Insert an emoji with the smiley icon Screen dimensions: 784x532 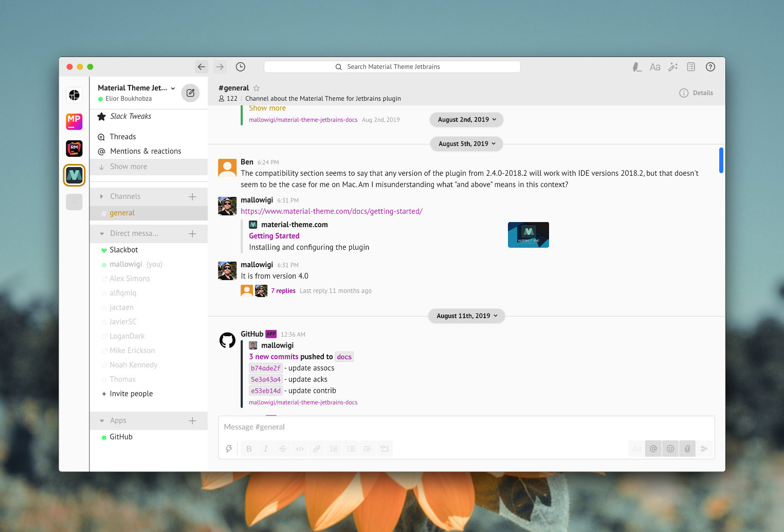(x=670, y=449)
